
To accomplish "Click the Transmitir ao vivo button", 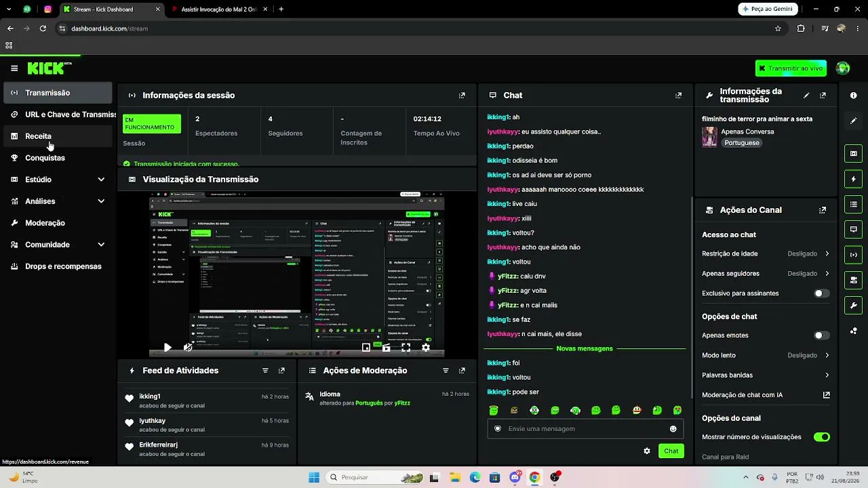I will 791,68.
